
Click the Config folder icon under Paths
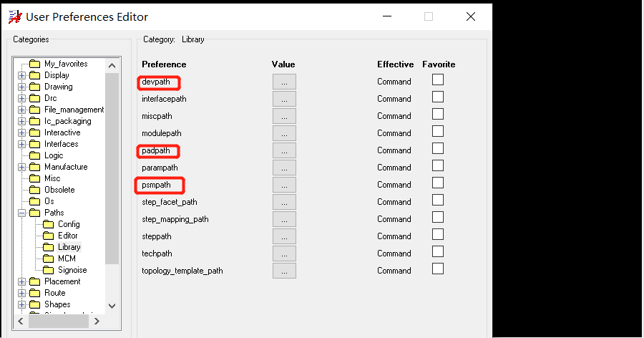(x=48, y=224)
